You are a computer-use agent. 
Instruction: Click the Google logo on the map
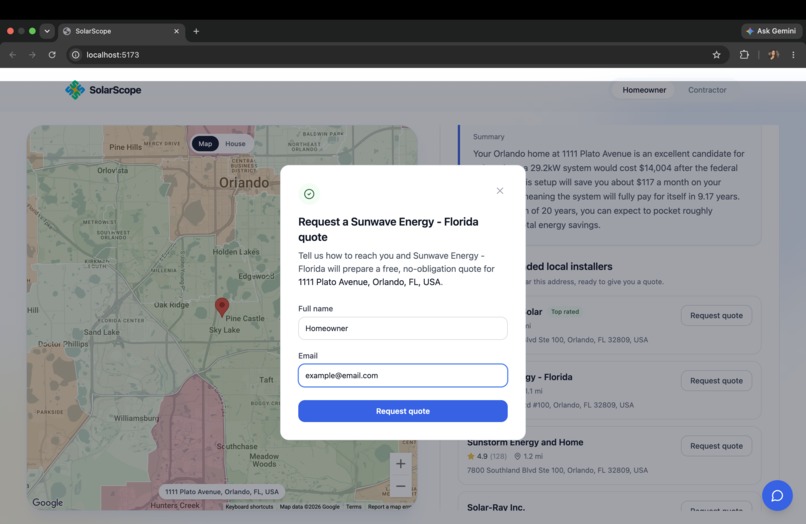pos(47,502)
